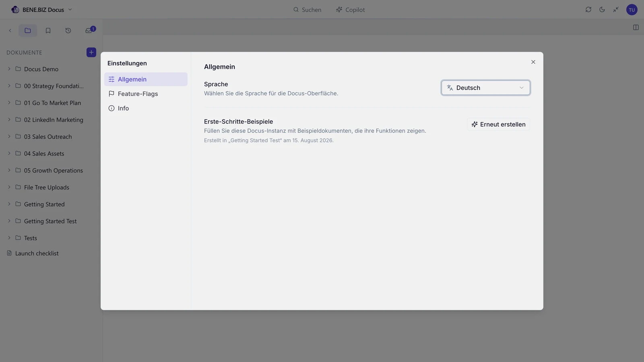Viewport: 644px width, 362px height.
Task: Click the Tests folder icon
Action: coord(18,238)
